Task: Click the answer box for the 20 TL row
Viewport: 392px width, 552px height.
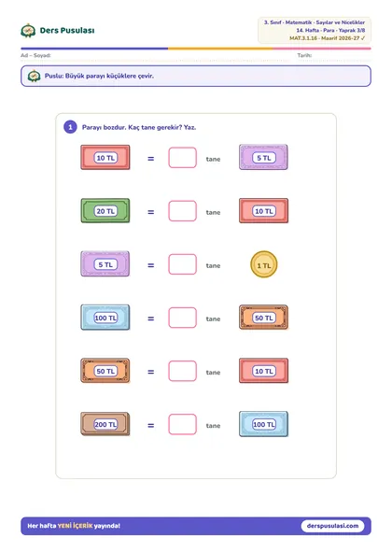Action: tap(182, 211)
